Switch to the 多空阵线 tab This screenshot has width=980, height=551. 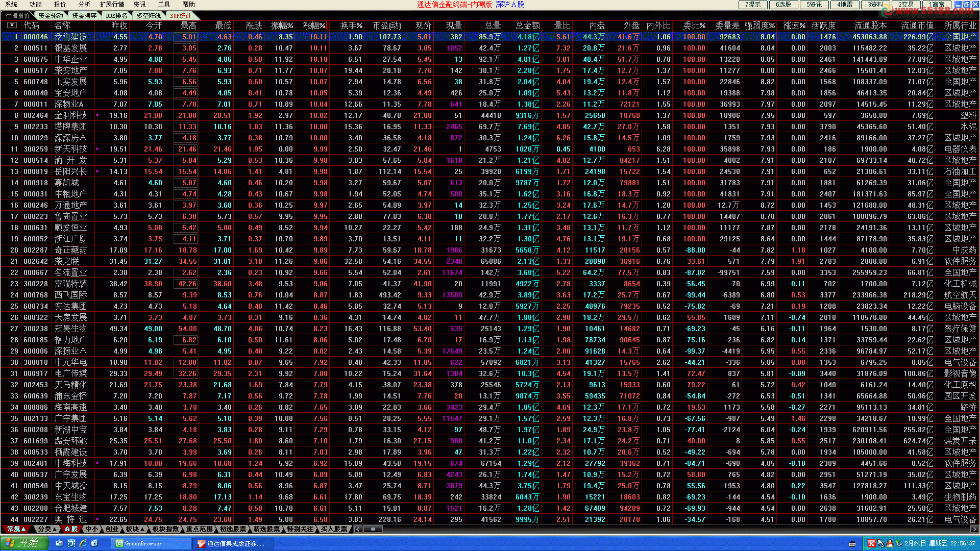point(149,16)
